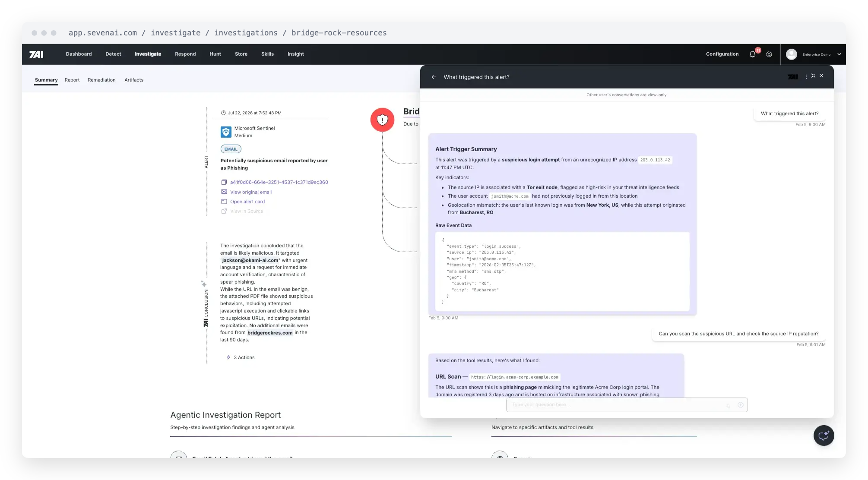The width and height of the screenshot is (868, 480).
Task: Open the Hunt nav item
Action: [x=215, y=54]
